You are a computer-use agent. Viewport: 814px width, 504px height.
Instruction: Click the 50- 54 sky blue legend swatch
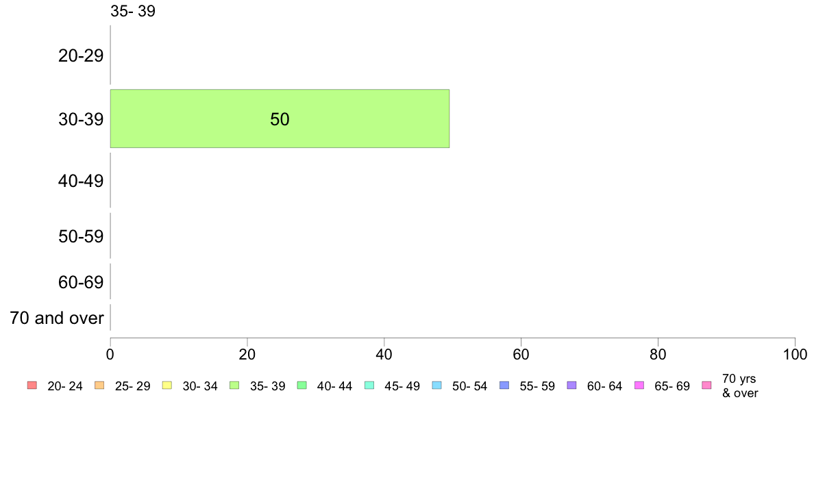click(x=437, y=385)
